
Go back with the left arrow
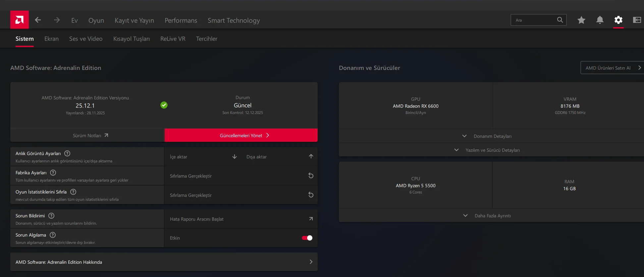pos(38,20)
